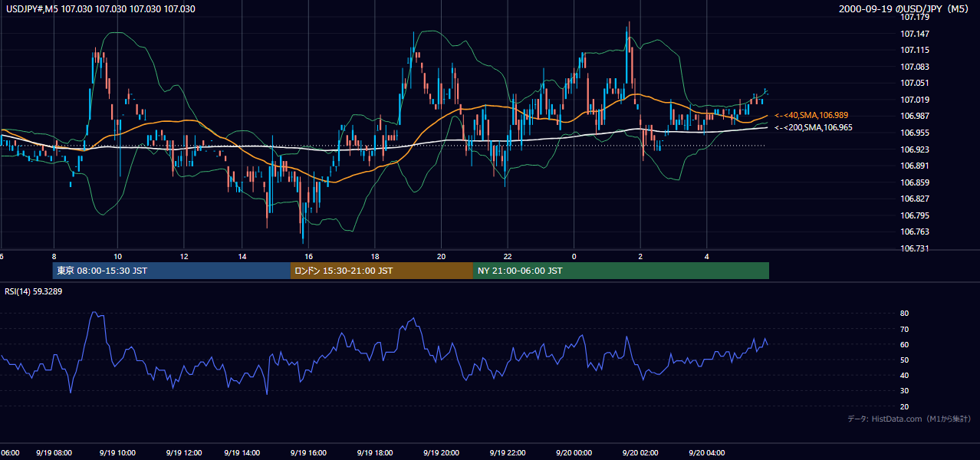The image size is (980, 460).
Task: Click price axis value 107.083
Action: 916,67
